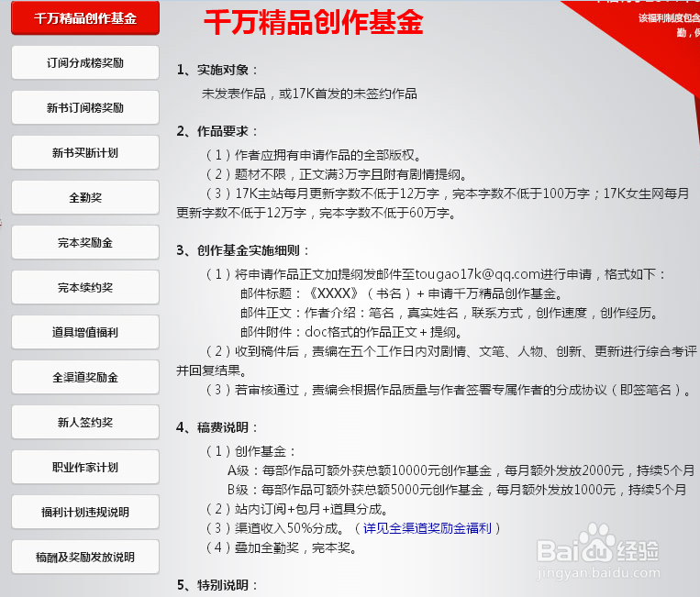Image resolution: width=700 pixels, height=597 pixels.
Task: Click the 题材不限 requirement line
Action: coord(336,174)
